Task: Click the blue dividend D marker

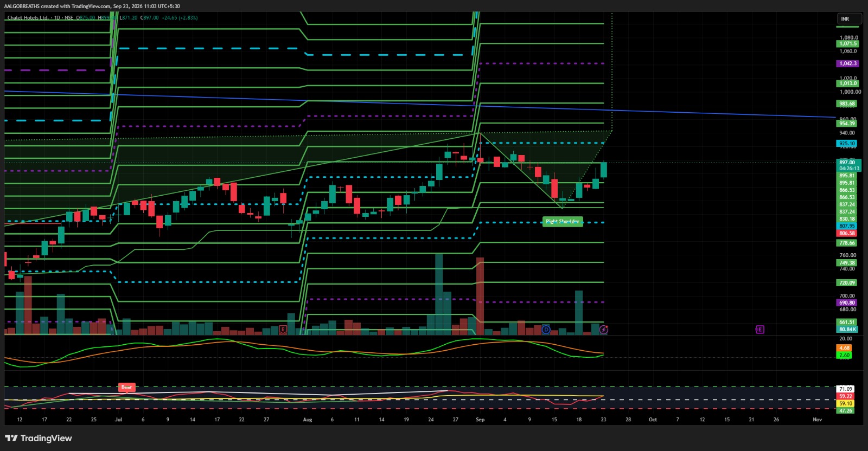Action: (x=546, y=330)
